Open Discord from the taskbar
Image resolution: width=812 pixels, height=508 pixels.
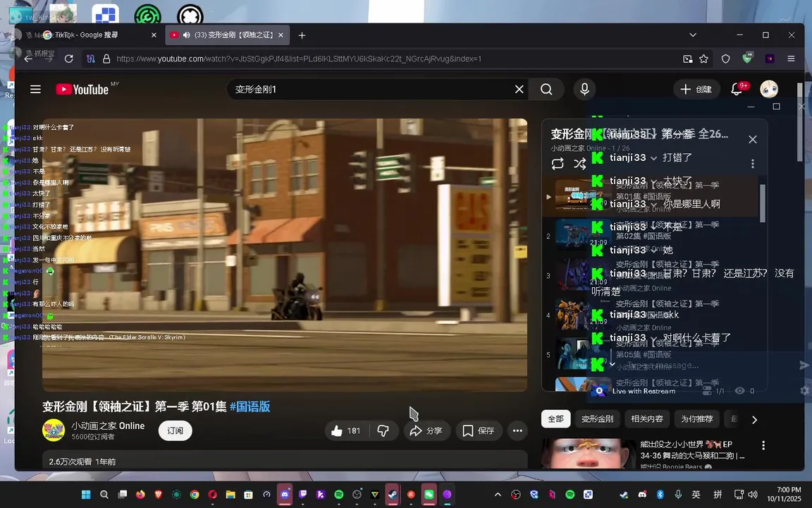tap(284, 495)
